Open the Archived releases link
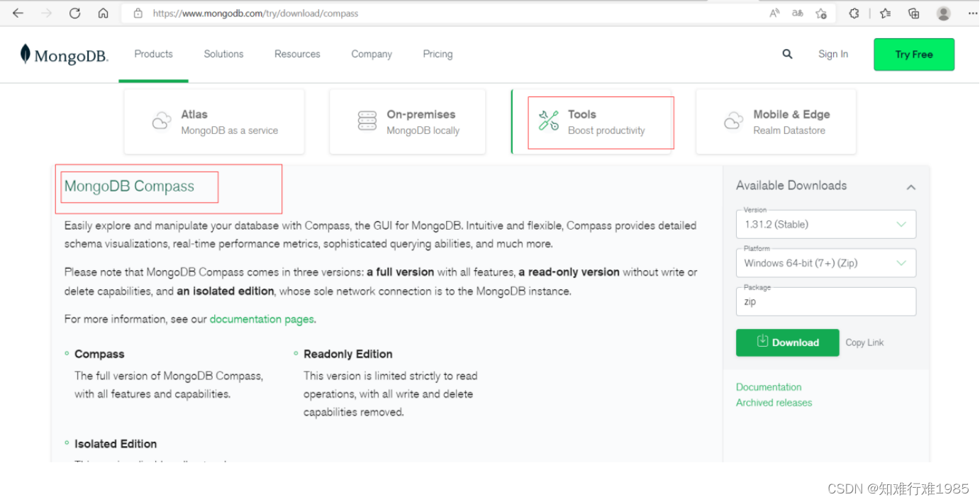980x502 pixels. (x=774, y=403)
